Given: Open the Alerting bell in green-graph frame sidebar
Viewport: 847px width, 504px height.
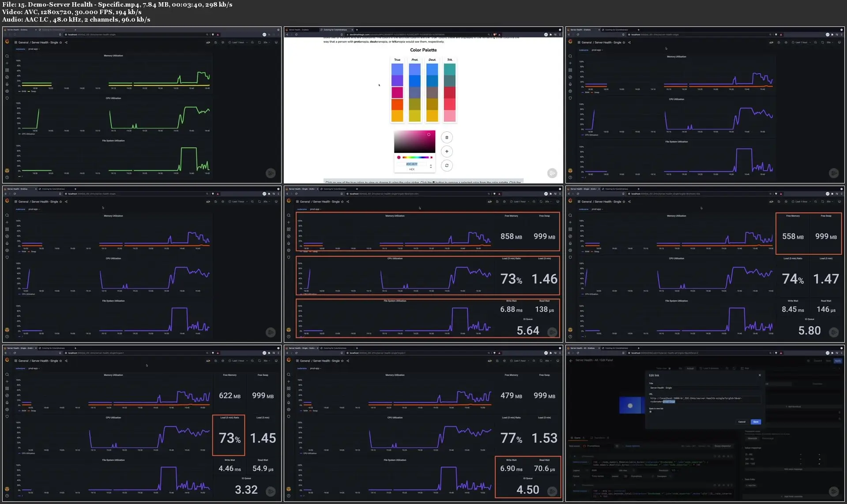Looking at the screenshot, I should pyautogui.click(x=7, y=84).
